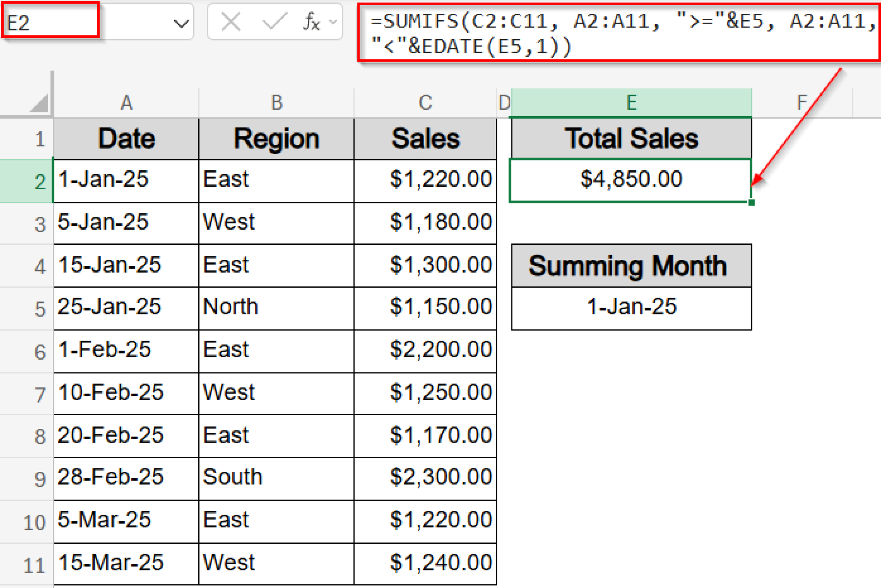
Task: Select column C header
Action: pyautogui.click(x=425, y=102)
